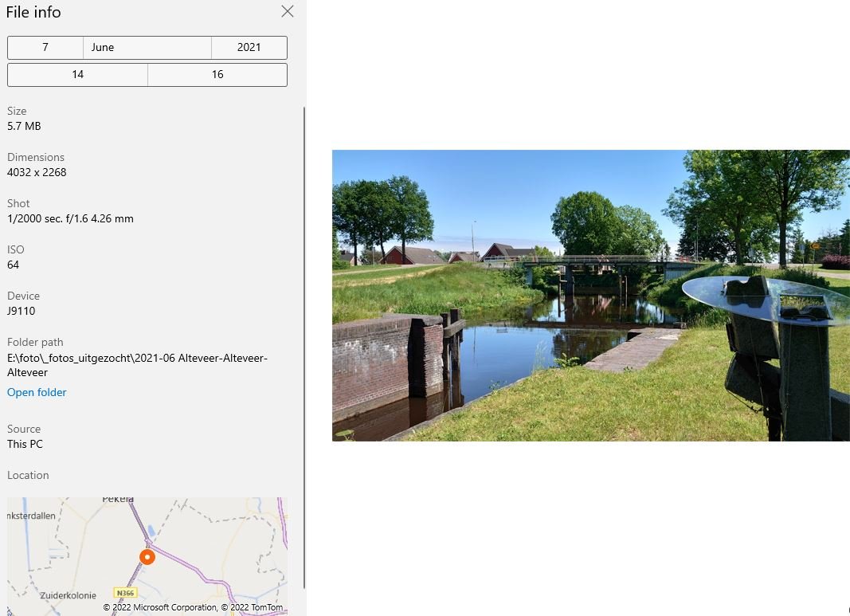The width and height of the screenshot is (850, 616).
Task: Close the File info panel
Action: 288,11
